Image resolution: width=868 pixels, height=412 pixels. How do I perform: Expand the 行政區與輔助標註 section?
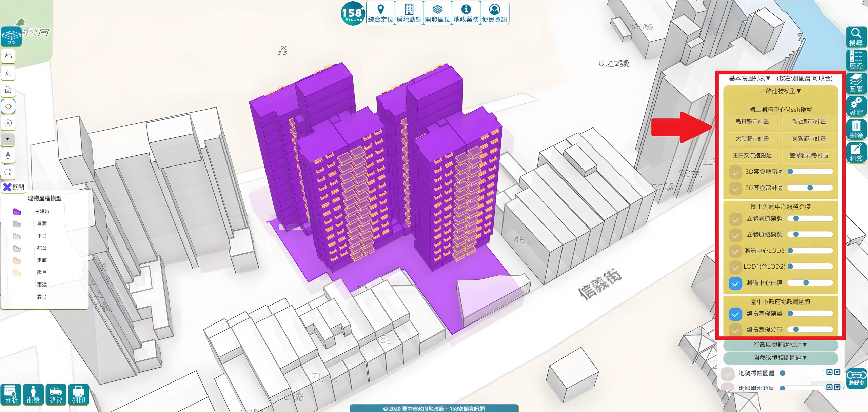[780, 345]
